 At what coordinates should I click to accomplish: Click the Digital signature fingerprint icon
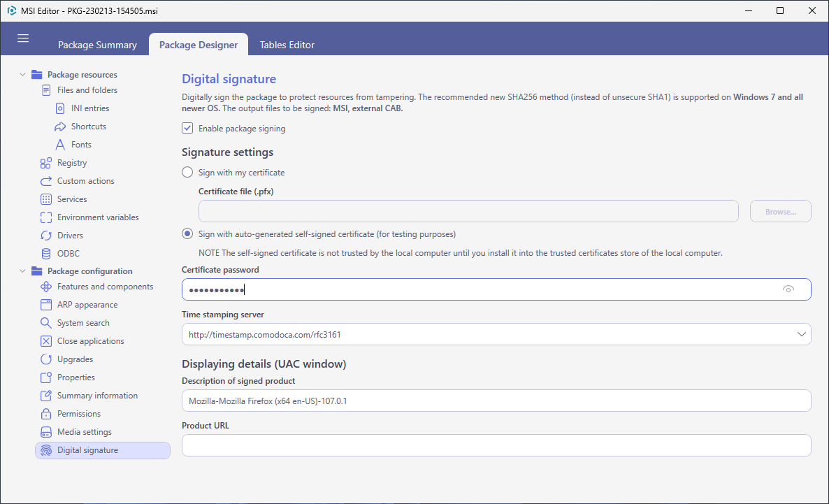click(46, 450)
